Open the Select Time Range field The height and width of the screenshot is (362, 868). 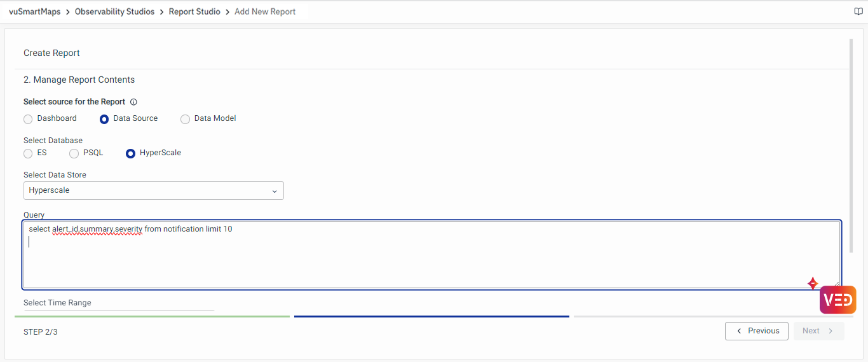pyautogui.click(x=118, y=303)
